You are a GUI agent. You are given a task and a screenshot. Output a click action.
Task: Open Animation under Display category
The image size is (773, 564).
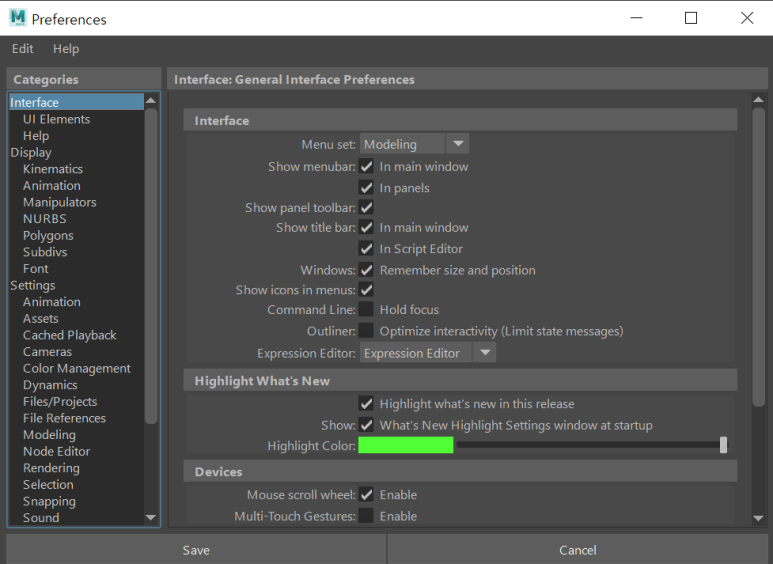click(x=52, y=185)
